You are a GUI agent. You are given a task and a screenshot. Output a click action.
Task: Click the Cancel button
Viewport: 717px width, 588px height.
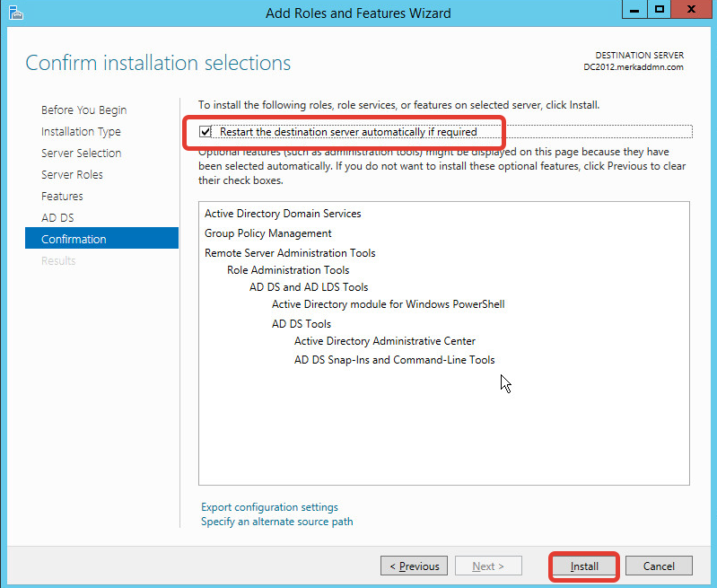[659, 566]
